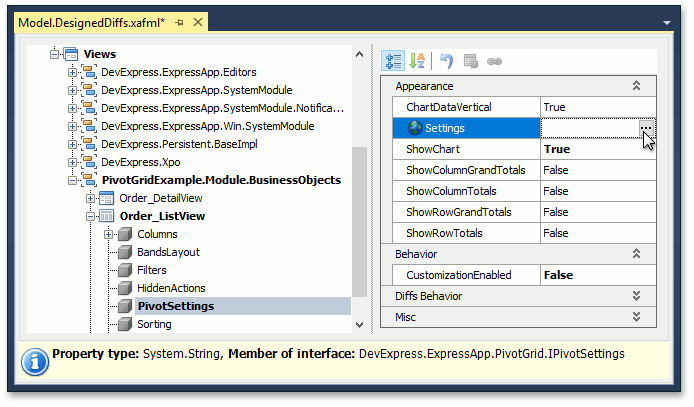694x407 pixels.
Task: Select the ShowColumnGrandTotals property
Action: point(466,170)
